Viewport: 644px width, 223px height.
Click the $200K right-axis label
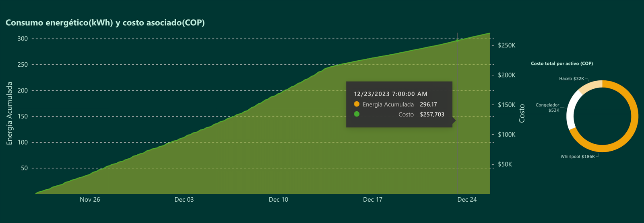click(x=506, y=75)
